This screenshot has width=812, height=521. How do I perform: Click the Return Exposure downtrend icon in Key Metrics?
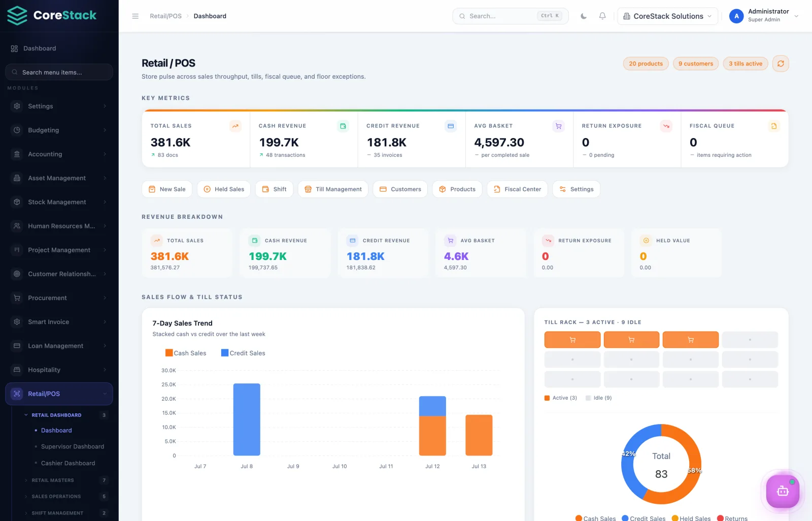coord(666,126)
